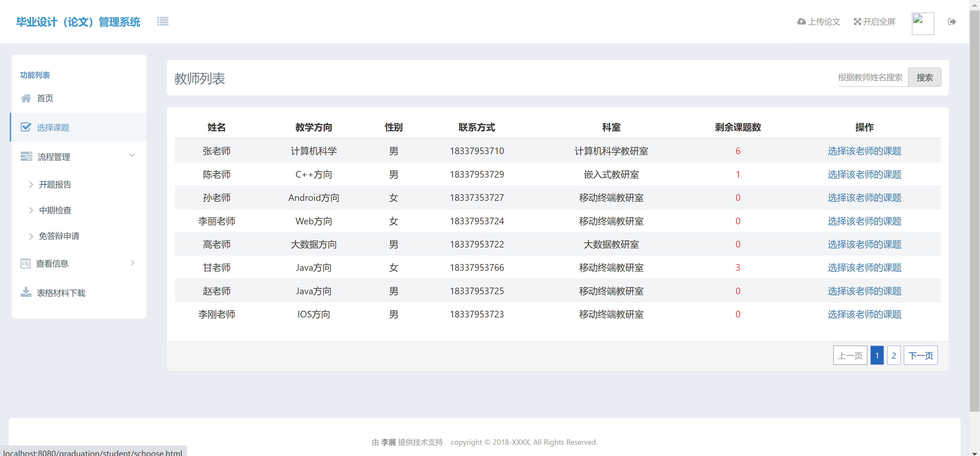
Task: Expand the 查看信息 menu chevron
Action: (132, 263)
